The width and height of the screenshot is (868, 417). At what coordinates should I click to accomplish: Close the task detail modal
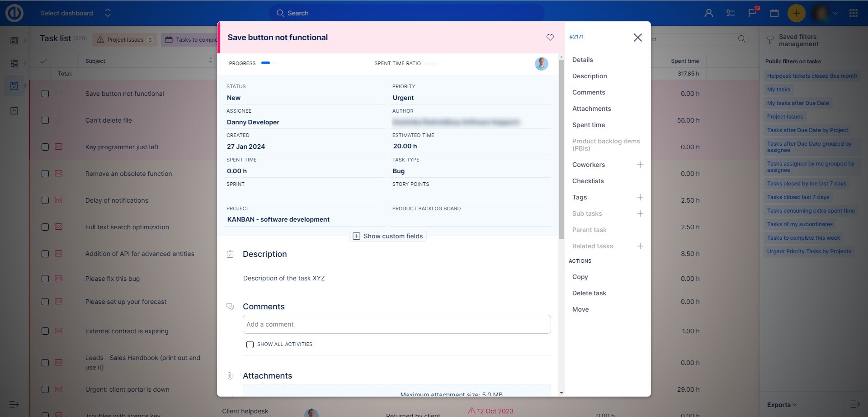click(x=638, y=38)
